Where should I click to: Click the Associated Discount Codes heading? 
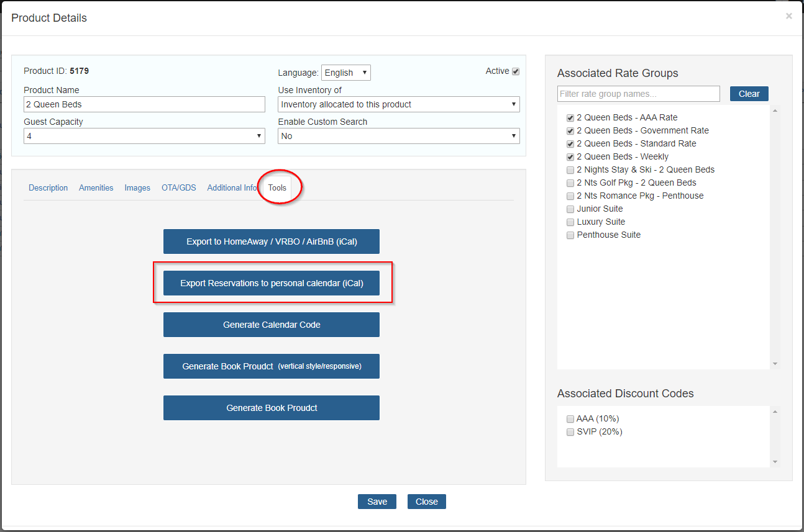626,394
